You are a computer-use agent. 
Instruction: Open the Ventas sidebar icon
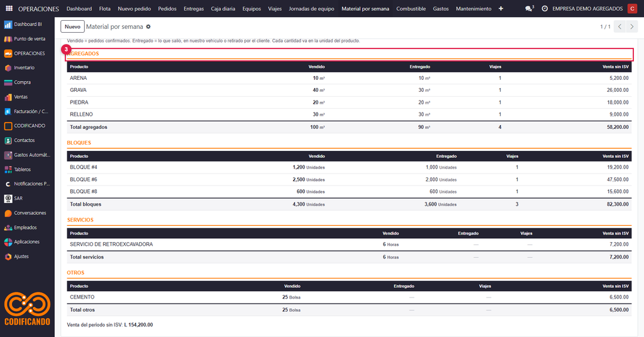pyautogui.click(x=8, y=97)
